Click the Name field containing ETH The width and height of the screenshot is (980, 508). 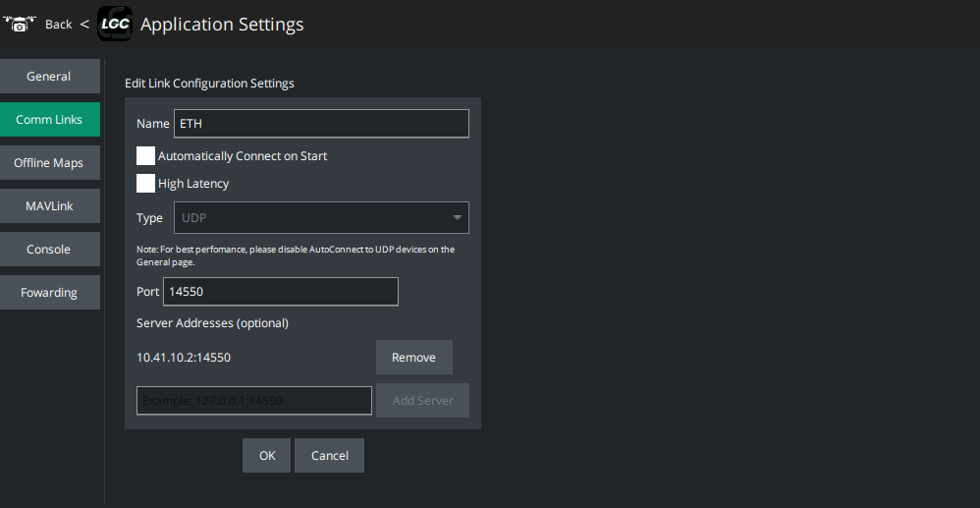(321, 123)
